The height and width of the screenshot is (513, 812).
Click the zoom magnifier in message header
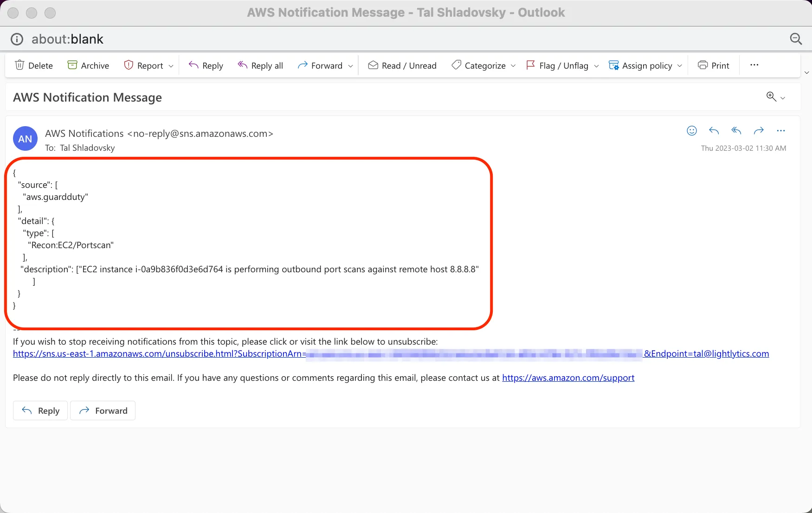click(771, 96)
